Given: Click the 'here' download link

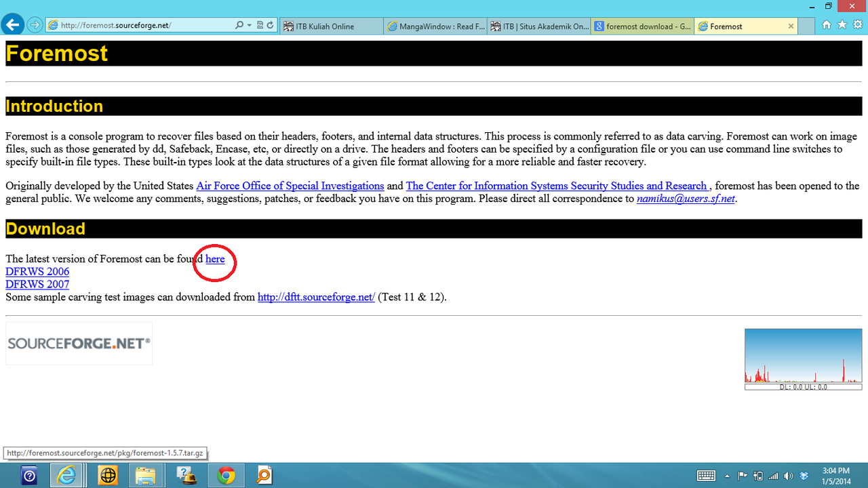Looking at the screenshot, I should (215, 259).
